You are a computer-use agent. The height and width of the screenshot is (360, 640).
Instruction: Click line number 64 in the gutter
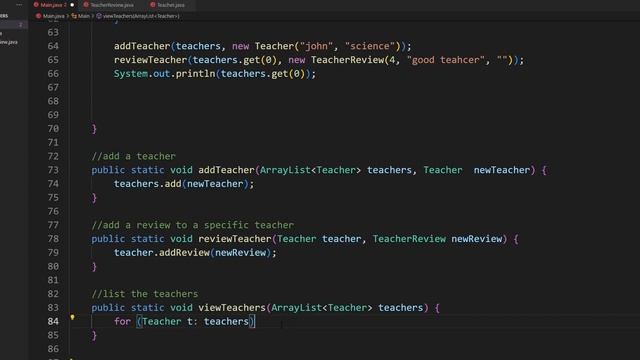coord(53,46)
